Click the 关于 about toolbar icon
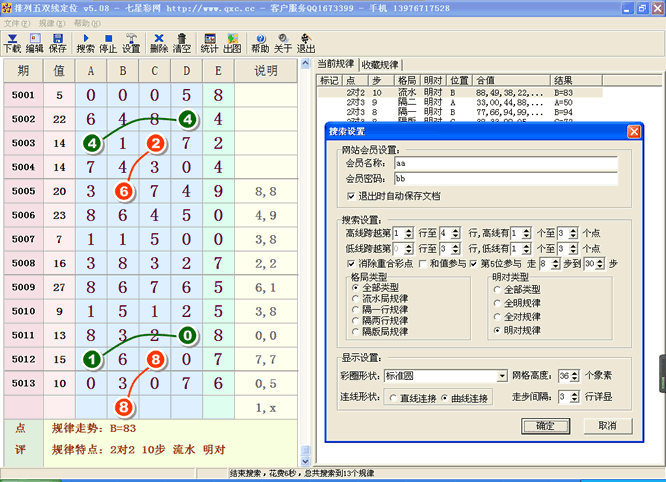Image resolution: width=666 pixels, height=482 pixels. tap(283, 44)
